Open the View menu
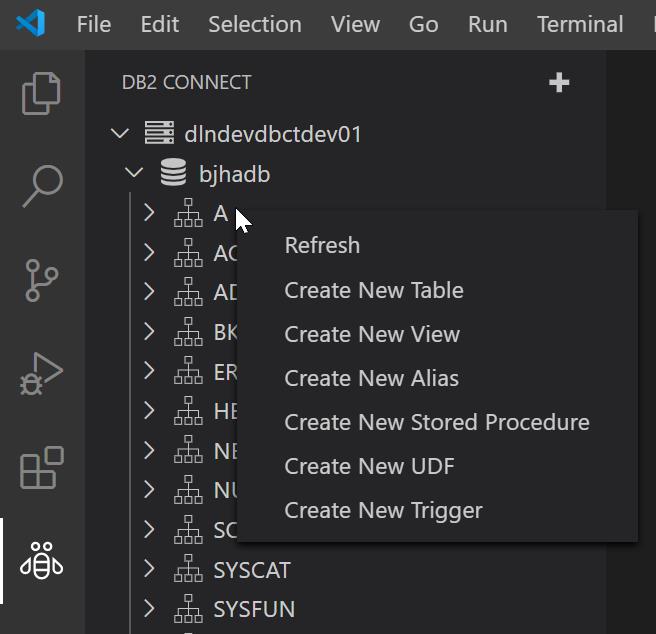Screen dimensions: 656x634 point(355,24)
